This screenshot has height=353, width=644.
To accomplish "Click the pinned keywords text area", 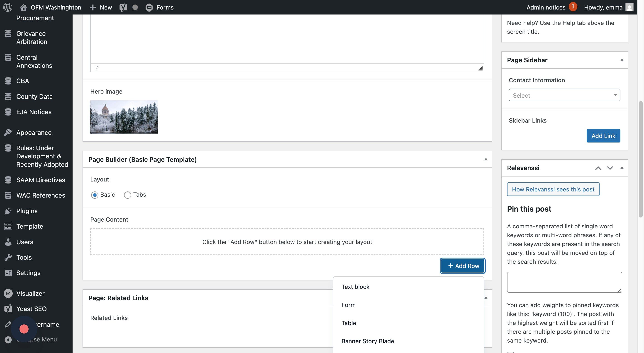I will click(564, 282).
